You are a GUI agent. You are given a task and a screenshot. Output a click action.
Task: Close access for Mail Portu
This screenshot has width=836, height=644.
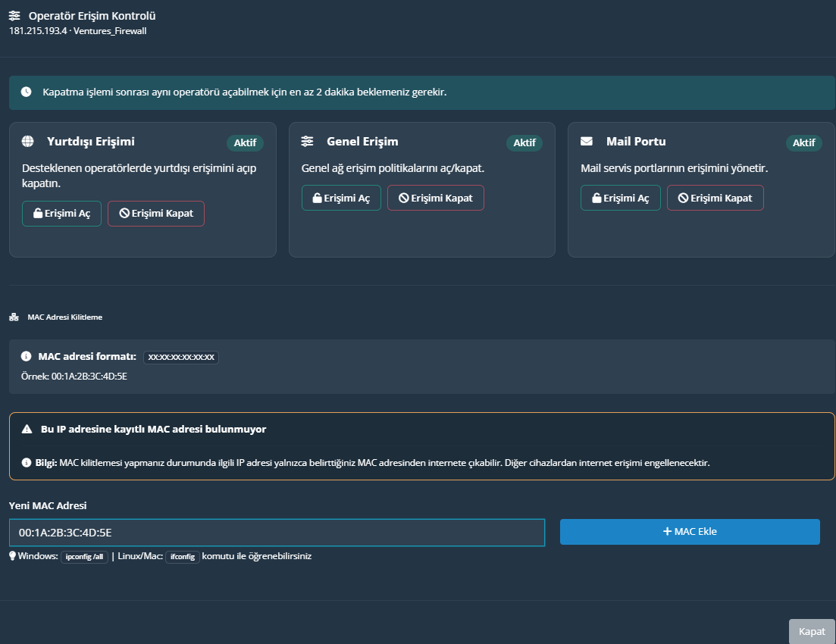(715, 198)
